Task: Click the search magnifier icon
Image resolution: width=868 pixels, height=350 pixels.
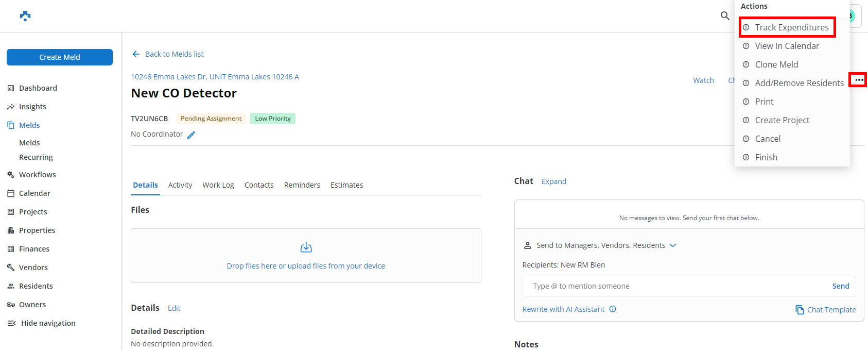Action: [725, 16]
